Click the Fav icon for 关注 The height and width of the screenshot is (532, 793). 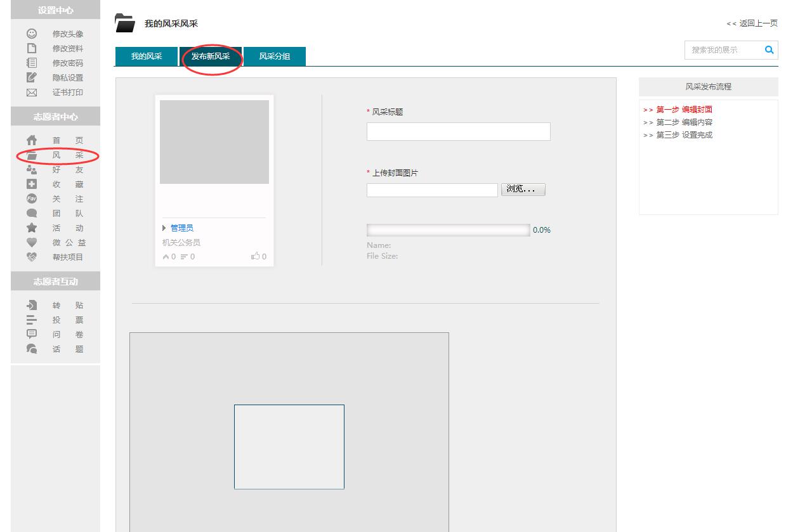[x=31, y=199]
